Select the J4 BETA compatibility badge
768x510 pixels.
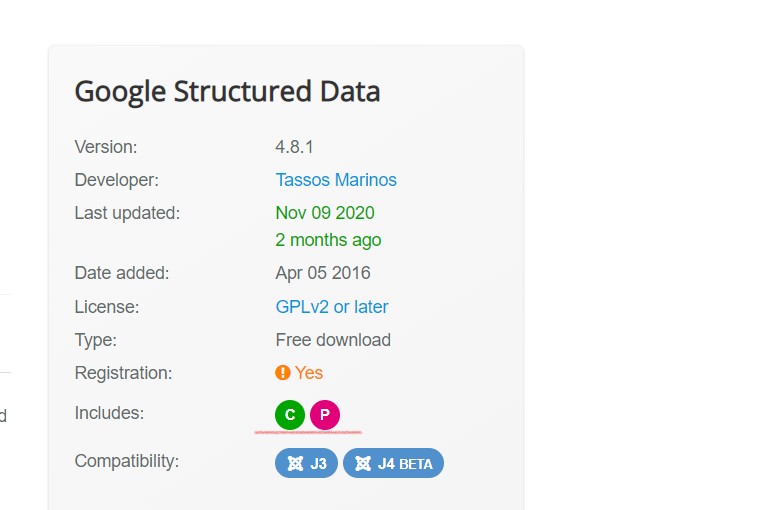(x=393, y=463)
